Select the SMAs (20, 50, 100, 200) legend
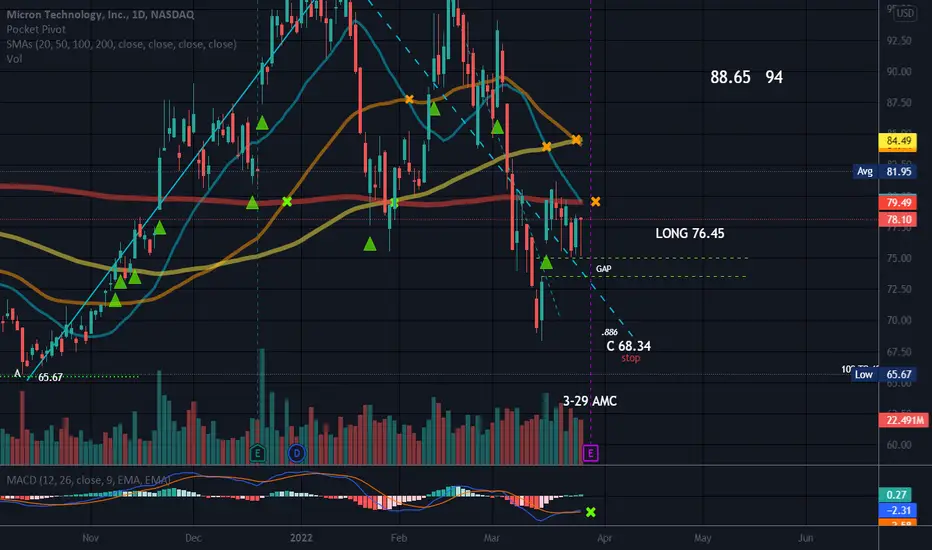Screen dimensions: 932x550 (121, 44)
